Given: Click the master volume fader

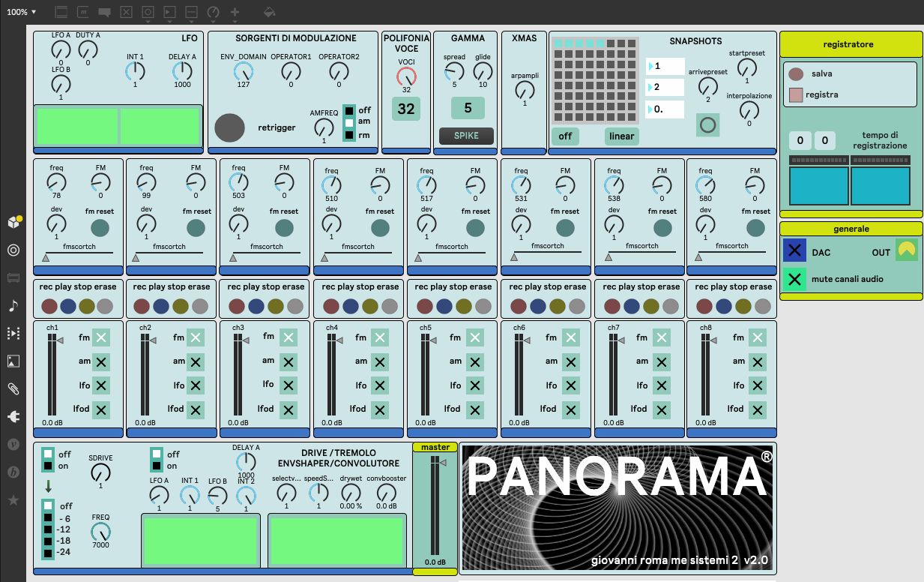Looking at the screenshot, I should [433, 510].
